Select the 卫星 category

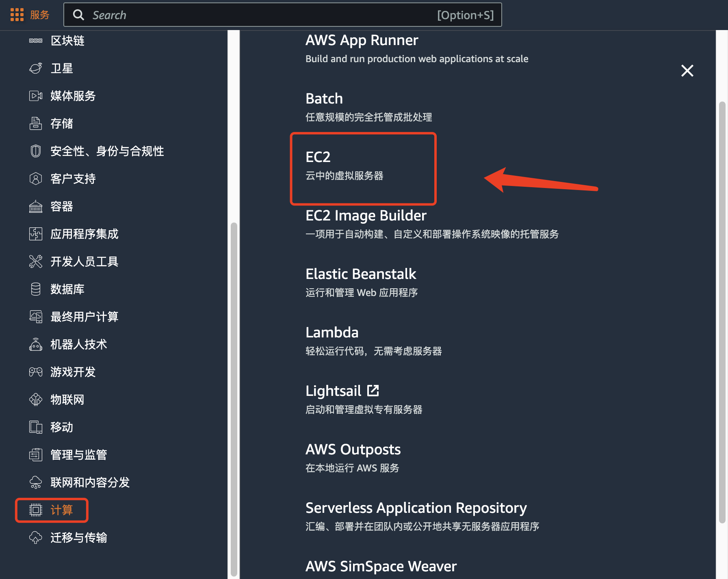pos(62,68)
